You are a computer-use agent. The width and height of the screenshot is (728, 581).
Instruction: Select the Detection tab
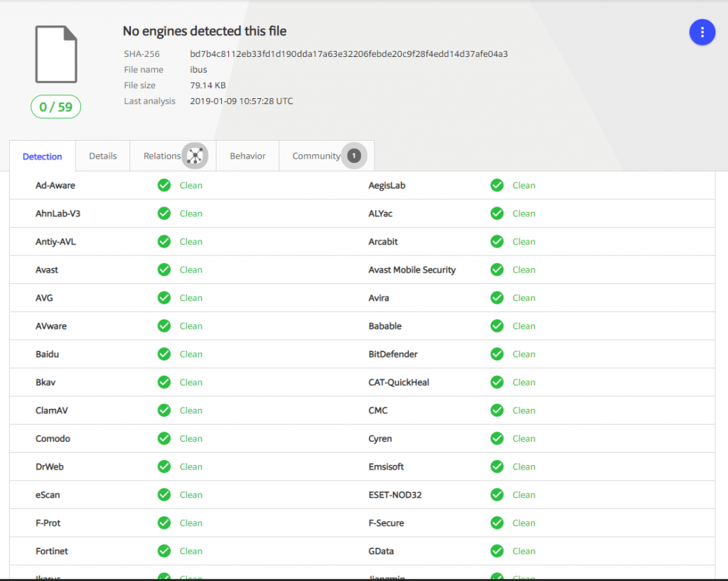pos(43,156)
